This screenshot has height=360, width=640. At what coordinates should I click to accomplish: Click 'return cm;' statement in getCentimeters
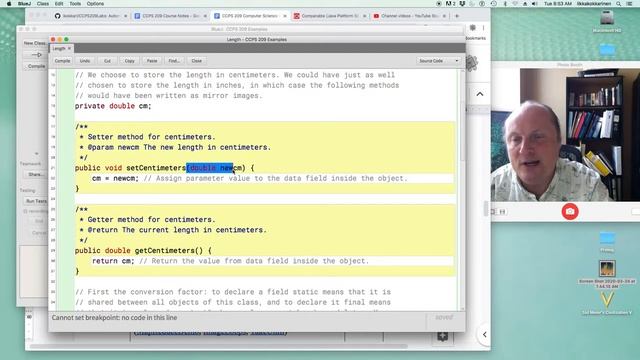[113, 261]
